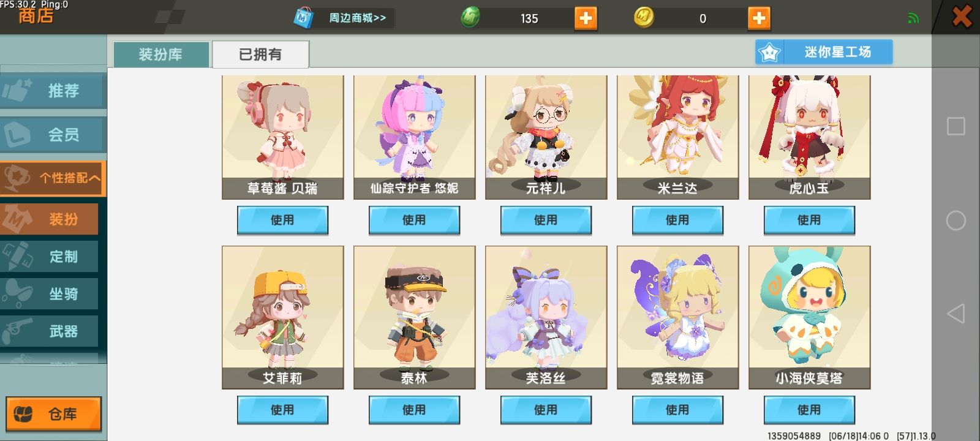
Task: Click the plus icon beside the green coin balance
Action: pos(586,18)
